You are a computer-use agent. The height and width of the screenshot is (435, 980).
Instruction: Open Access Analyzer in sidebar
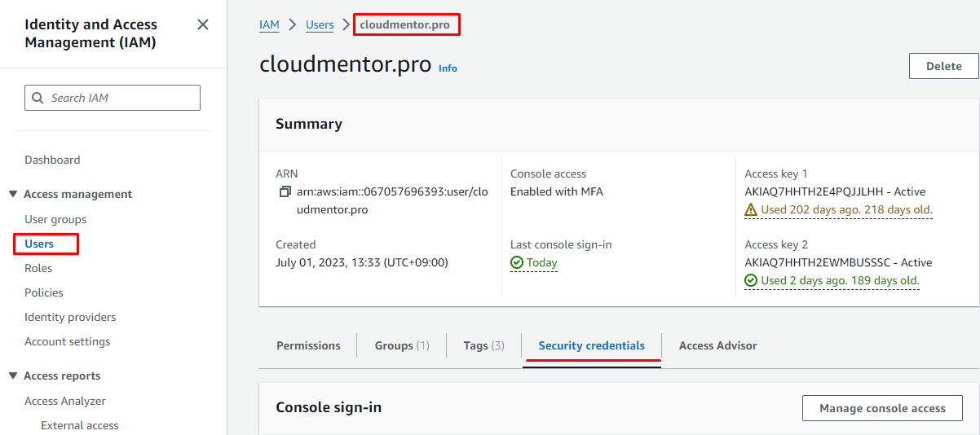pyautogui.click(x=65, y=401)
